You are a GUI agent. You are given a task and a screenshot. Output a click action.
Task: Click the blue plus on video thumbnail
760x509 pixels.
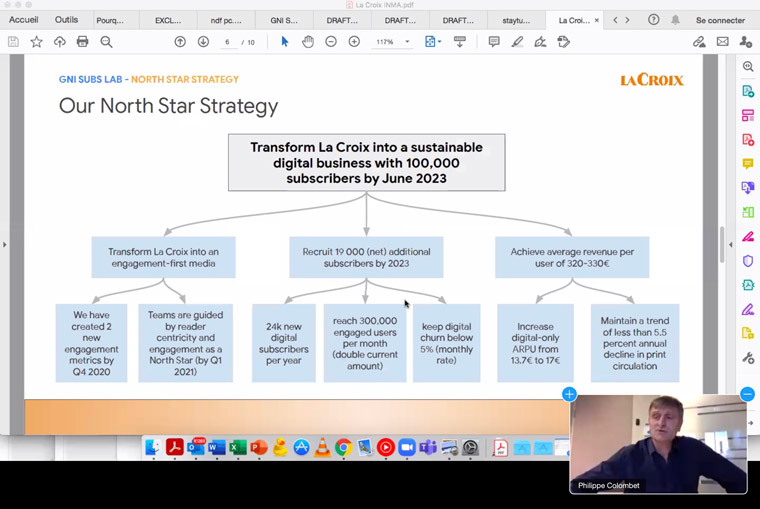(570, 394)
